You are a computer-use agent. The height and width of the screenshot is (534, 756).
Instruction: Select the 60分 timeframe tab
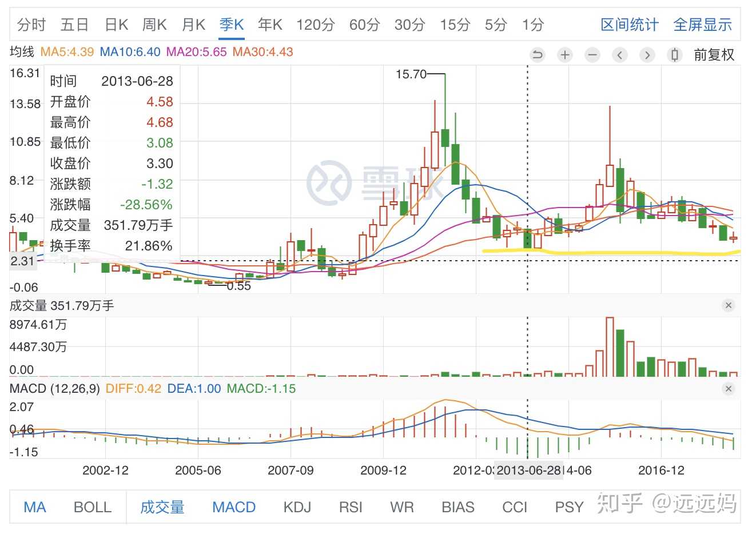365,25
